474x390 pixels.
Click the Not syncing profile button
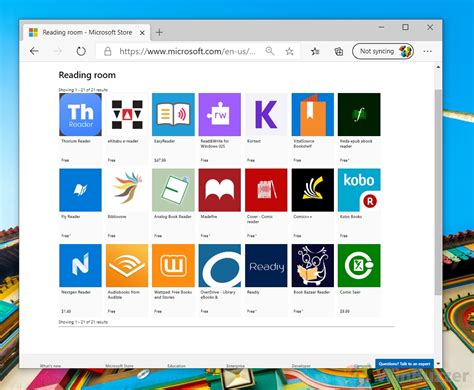383,51
